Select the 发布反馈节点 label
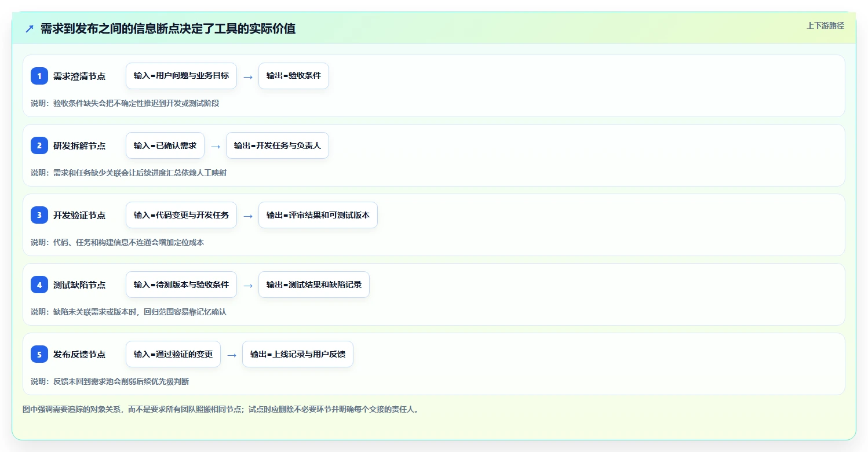 coord(79,354)
